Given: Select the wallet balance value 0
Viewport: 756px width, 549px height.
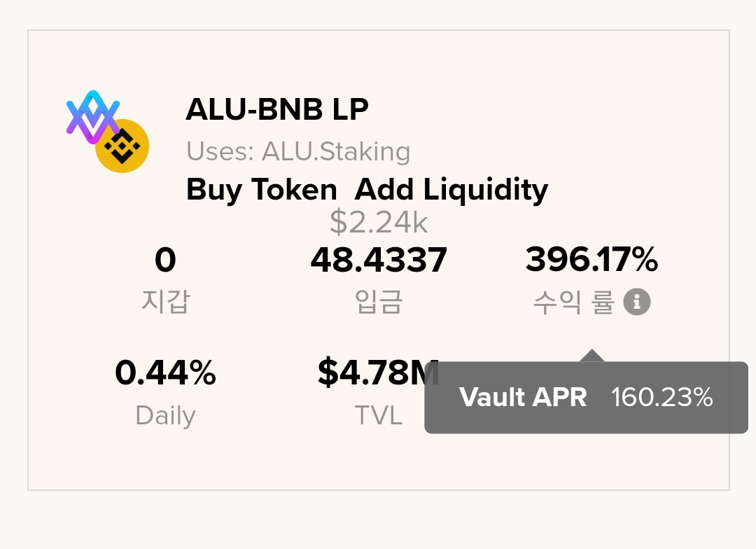Looking at the screenshot, I should tap(165, 260).
